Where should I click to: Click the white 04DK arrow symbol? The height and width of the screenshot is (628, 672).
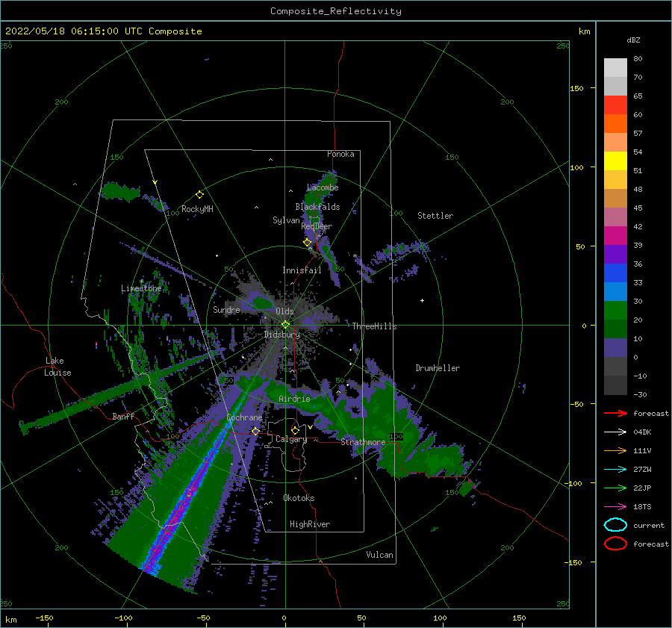(x=615, y=432)
